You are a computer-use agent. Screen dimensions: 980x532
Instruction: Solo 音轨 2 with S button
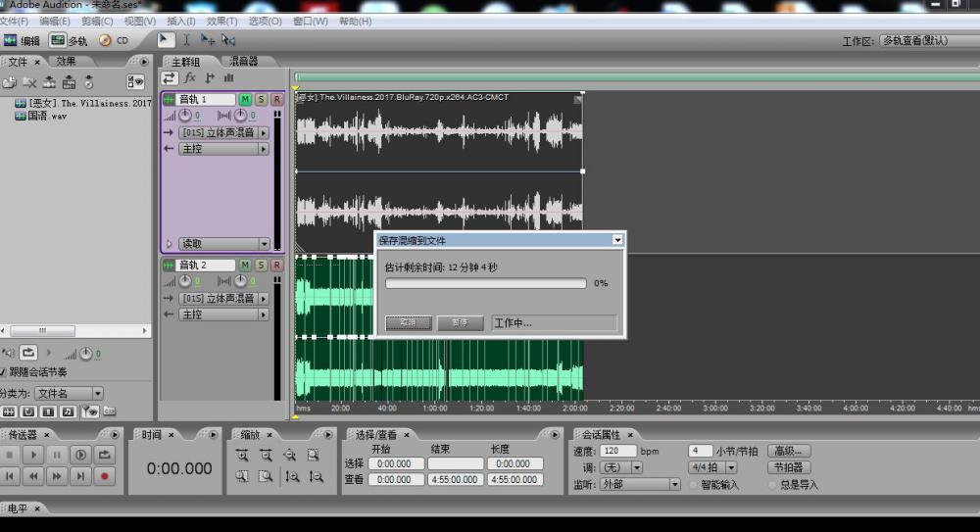[262, 266]
